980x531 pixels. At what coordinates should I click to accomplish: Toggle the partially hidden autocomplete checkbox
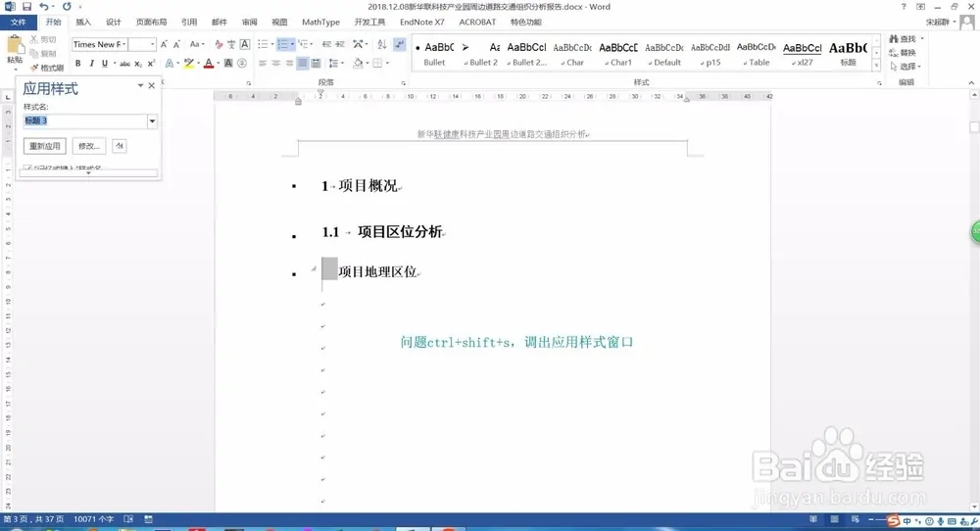[x=27, y=168]
